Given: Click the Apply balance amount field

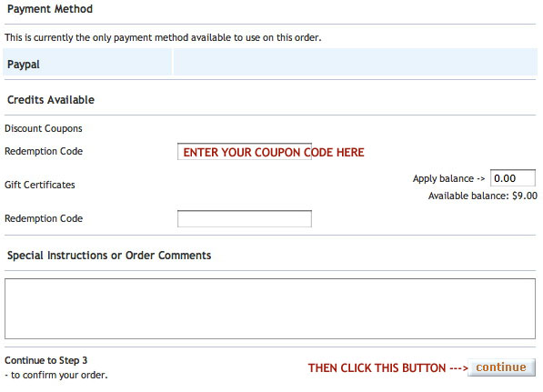Looking at the screenshot, I should (513, 178).
